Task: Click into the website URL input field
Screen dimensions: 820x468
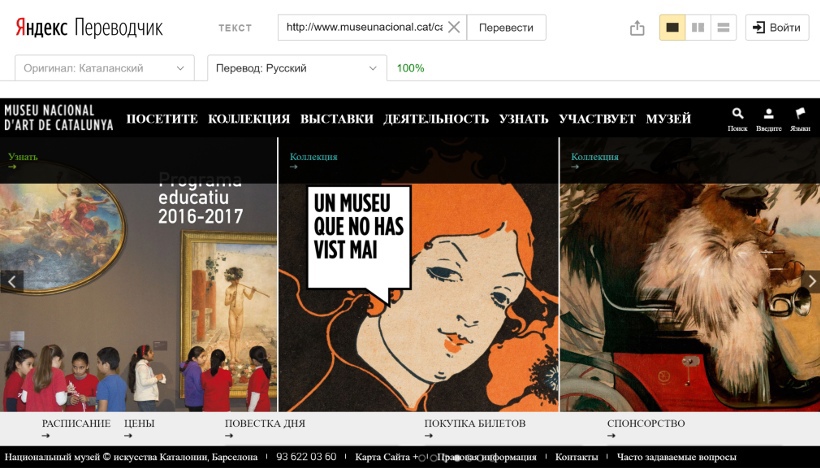Action: 362,28
